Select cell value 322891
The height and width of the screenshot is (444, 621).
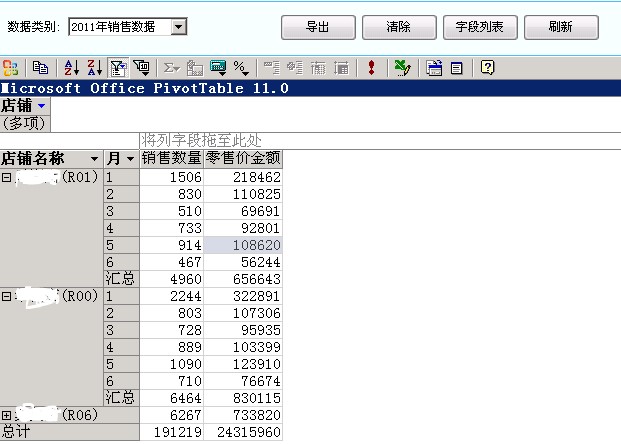click(243, 296)
